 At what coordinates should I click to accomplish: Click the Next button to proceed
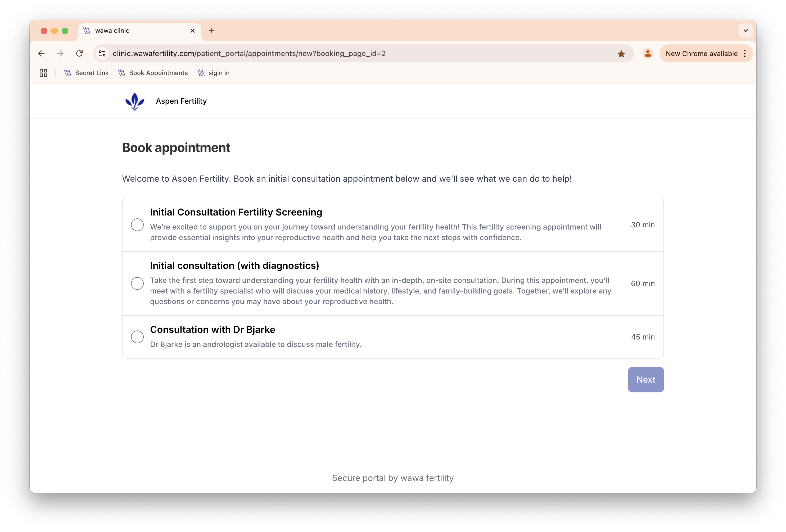[646, 379]
